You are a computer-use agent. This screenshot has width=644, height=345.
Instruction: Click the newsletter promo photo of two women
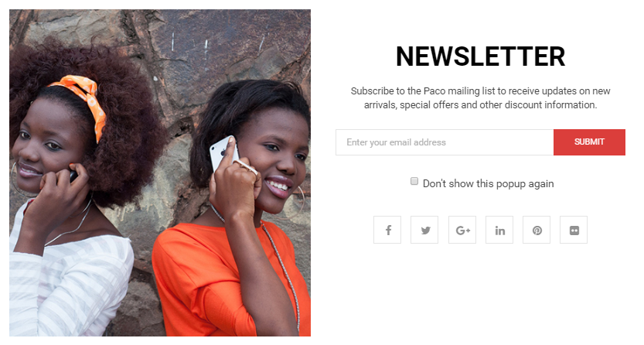[160, 172]
